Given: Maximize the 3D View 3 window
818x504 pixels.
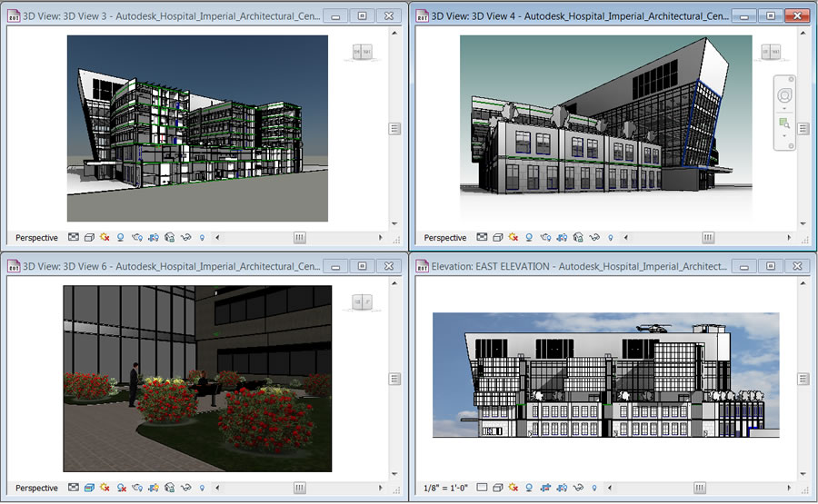Looking at the screenshot, I should (362, 16).
